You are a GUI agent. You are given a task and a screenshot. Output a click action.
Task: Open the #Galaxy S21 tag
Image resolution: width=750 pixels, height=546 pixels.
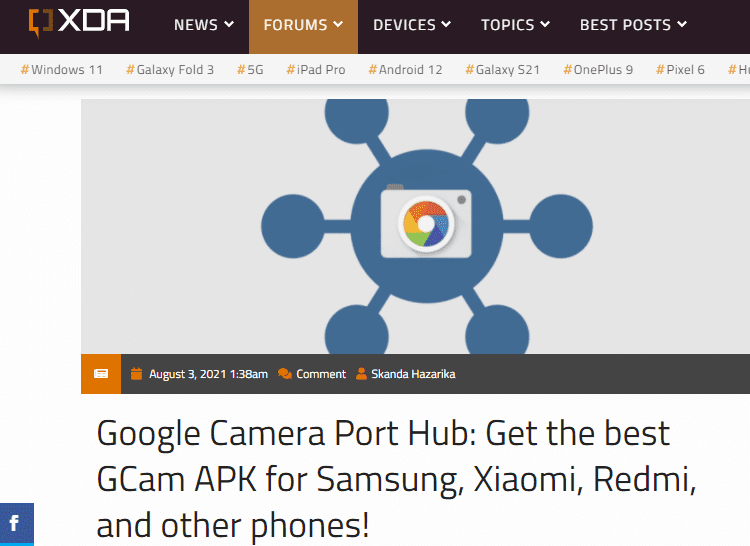(503, 70)
